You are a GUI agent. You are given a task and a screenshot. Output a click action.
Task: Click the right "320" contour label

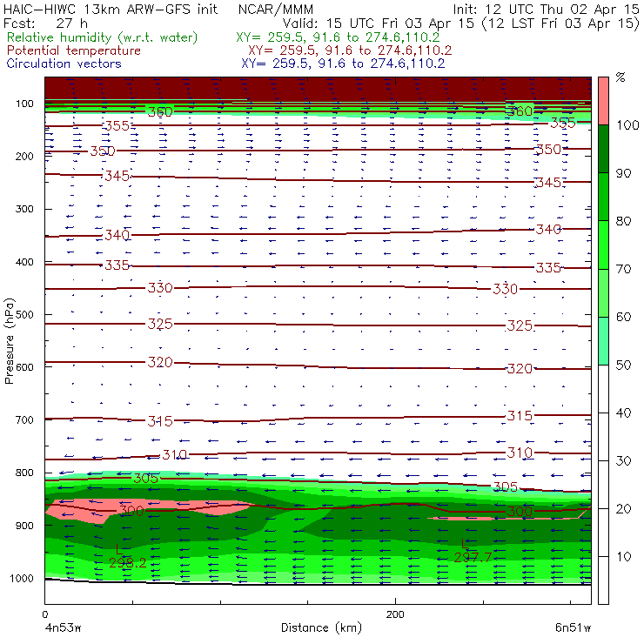pyautogui.click(x=520, y=369)
